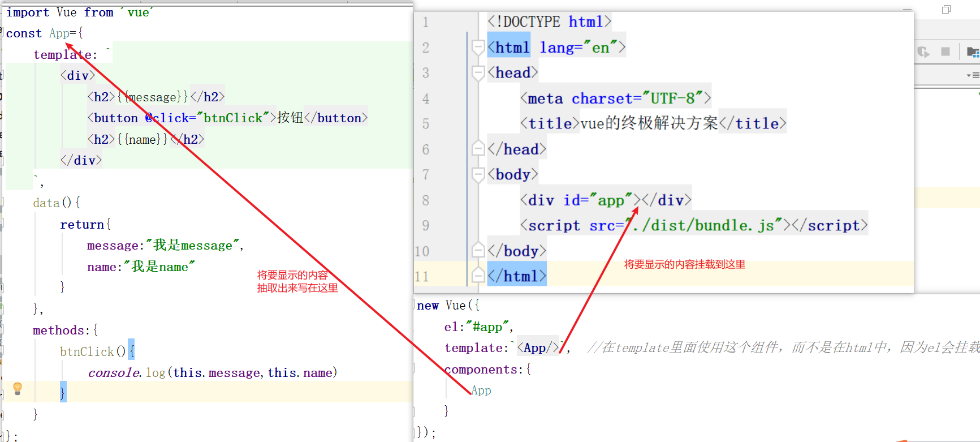980x442 pixels.
Task: Click 'methods:{' line
Action: [x=66, y=330]
